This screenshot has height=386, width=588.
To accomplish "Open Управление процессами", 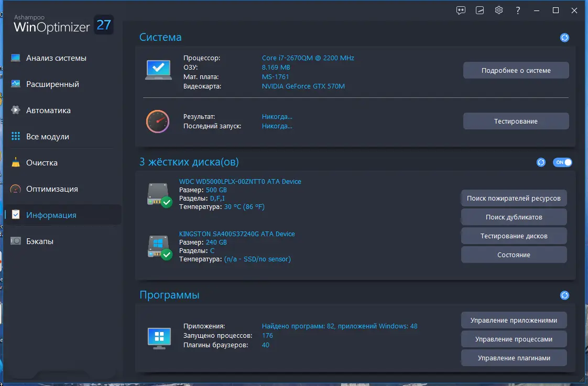I will (514, 339).
